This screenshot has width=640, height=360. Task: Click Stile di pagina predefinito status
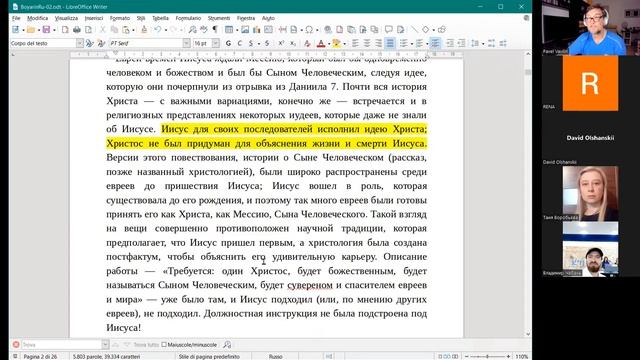click(209, 356)
